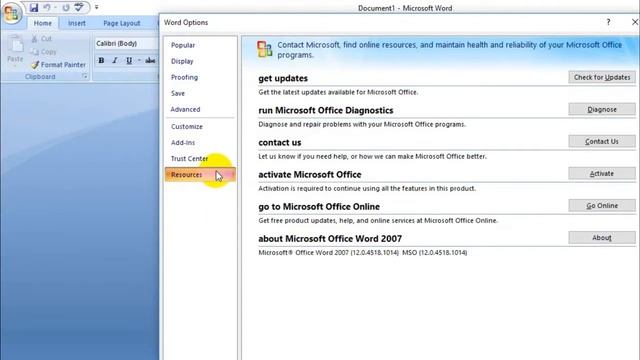Click 'Get free product updates' description
Screen dimensions: 640x360
(x=378, y=220)
